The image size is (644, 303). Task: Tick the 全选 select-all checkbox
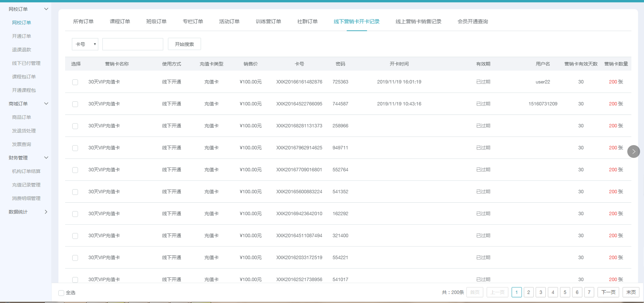tap(61, 293)
